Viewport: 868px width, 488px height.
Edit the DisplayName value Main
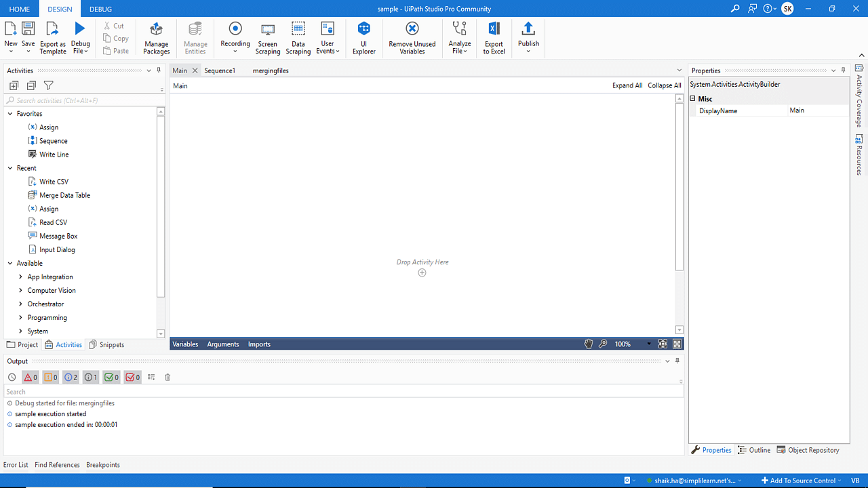click(818, 110)
